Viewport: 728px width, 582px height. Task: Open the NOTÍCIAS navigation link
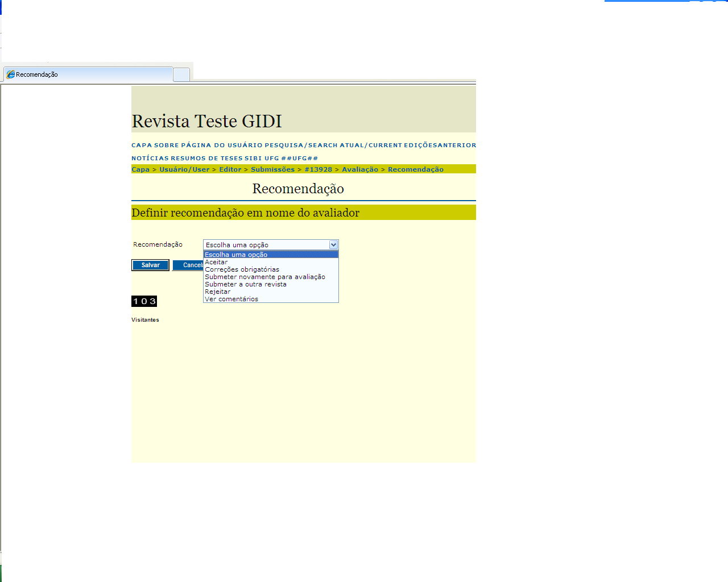(x=150, y=159)
